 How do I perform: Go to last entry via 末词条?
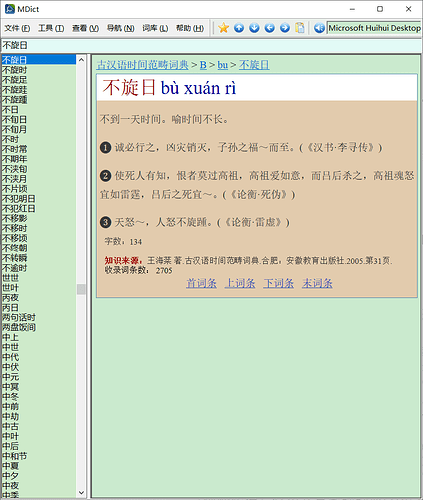coord(317,283)
